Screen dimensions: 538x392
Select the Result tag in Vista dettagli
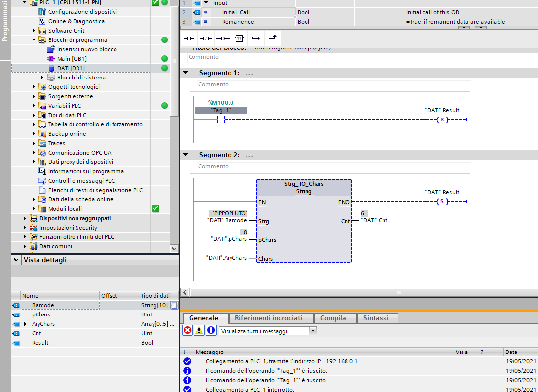pyautogui.click(x=40, y=343)
